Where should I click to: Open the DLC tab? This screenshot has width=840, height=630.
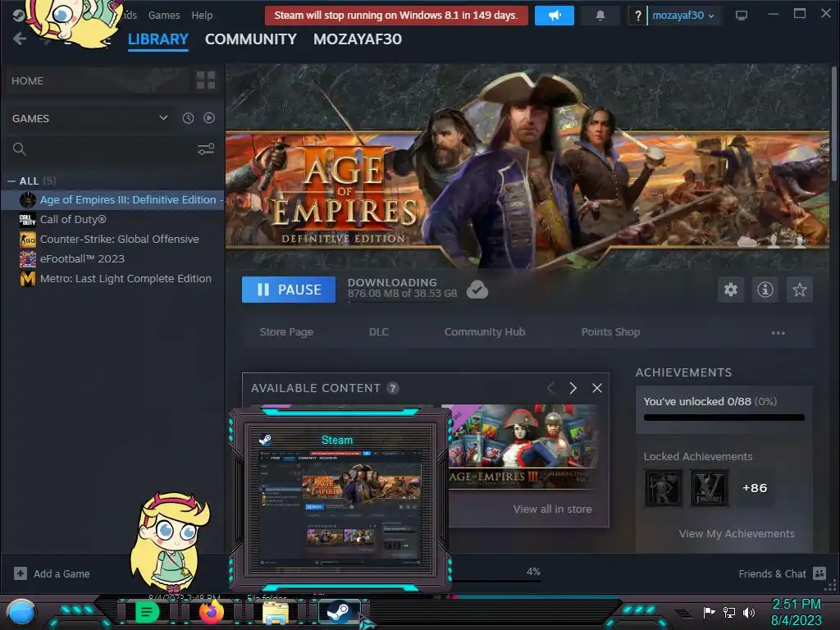pos(379,332)
